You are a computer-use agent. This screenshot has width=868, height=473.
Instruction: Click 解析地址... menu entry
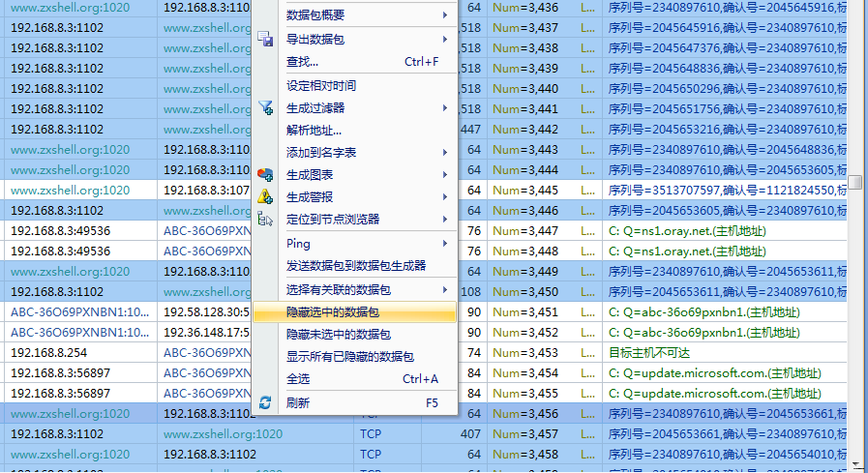pos(314,131)
